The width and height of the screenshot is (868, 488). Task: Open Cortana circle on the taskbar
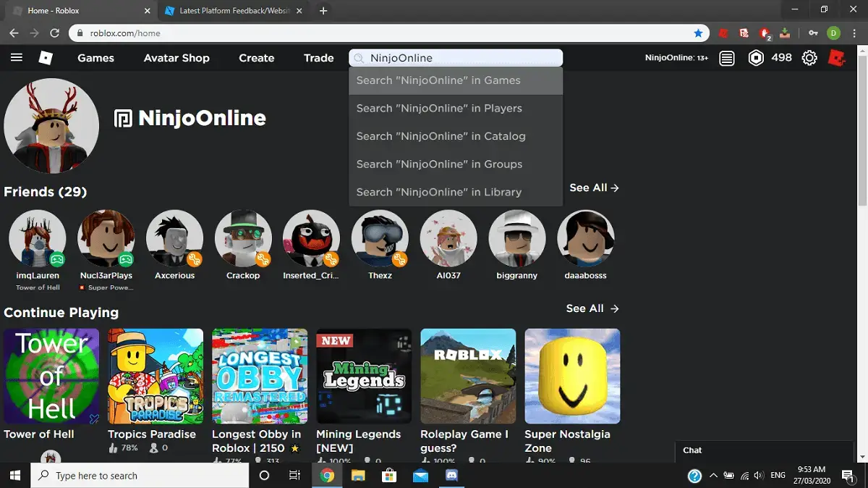(264, 476)
